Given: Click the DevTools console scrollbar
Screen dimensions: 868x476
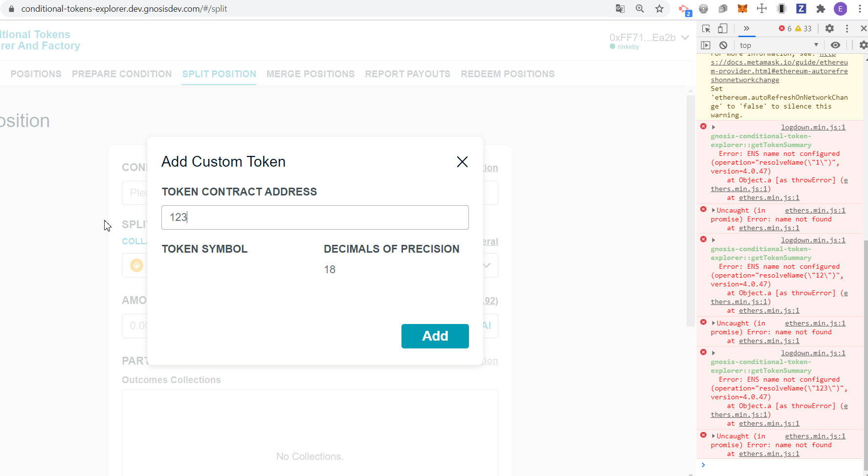Looking at the screenshot, I should tap(866, 354).
